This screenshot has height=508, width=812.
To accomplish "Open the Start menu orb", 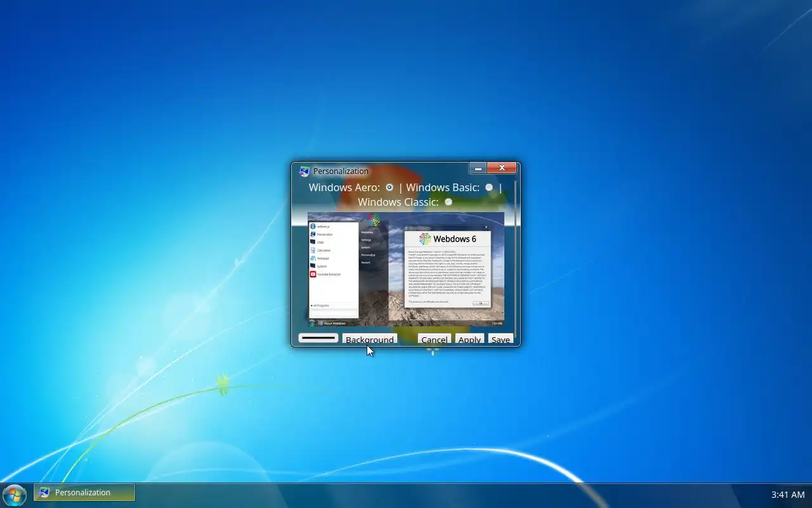I will pos(14,494).
